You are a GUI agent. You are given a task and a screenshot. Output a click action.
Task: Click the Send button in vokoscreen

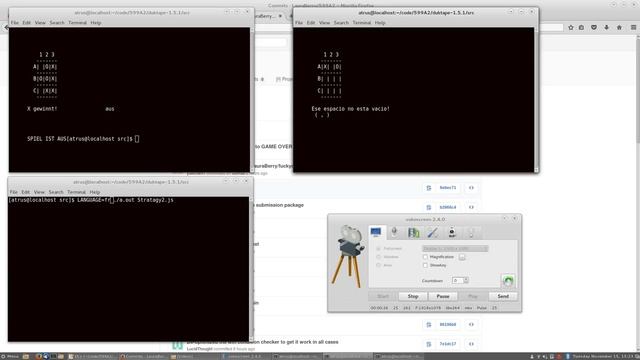coord(503,296)
